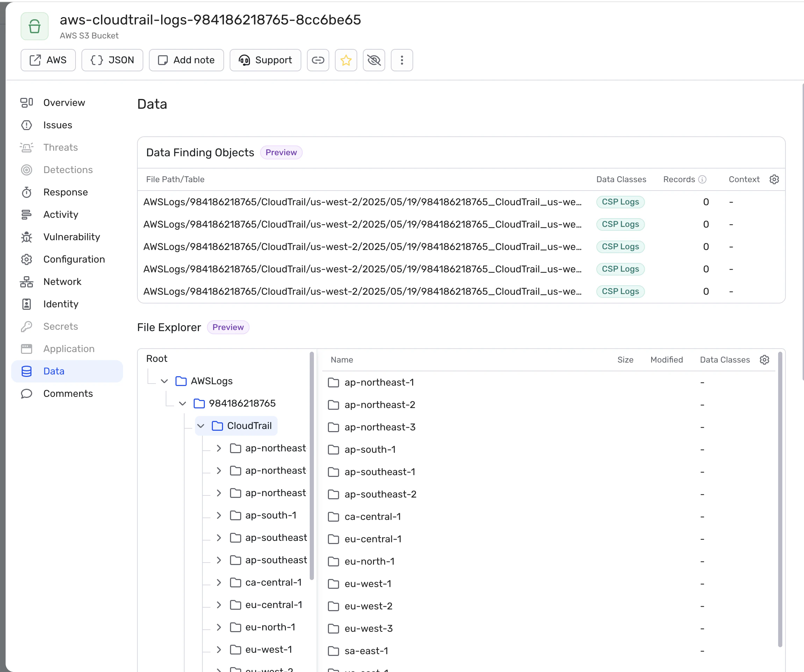The image size is (804, 672).
Task: Expand eu-west-1 in the tree
Action: pyautogui.click(x=218, y=649)
